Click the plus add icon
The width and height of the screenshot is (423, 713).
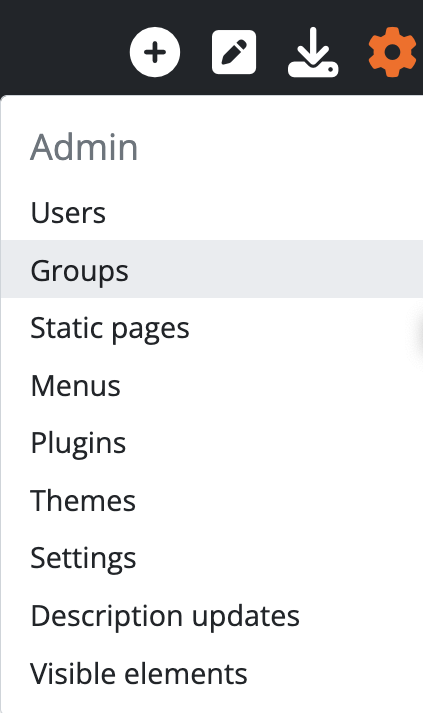click(x=155, y=52)
